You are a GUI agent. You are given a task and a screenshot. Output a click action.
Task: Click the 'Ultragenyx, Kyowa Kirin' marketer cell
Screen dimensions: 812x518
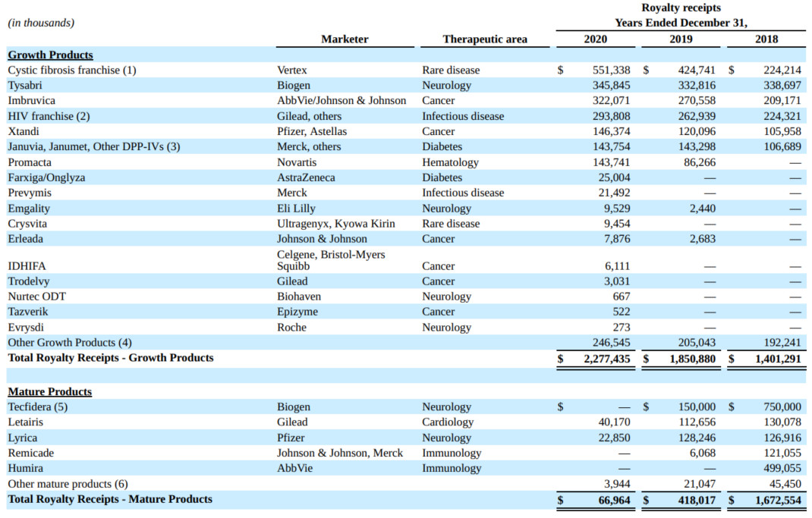point(336,224)
